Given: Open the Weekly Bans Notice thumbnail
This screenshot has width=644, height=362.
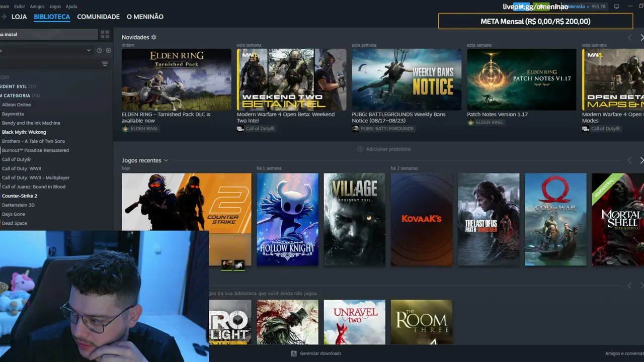Looking at the screenshot, I should [x=407, y=79].
